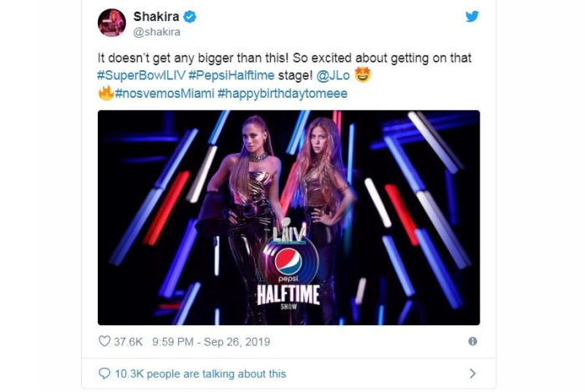Click the blue verified badge
Image resolution: width=585 pixels, height=392 pixels.
pyautogui.click(x=190, y=17)
